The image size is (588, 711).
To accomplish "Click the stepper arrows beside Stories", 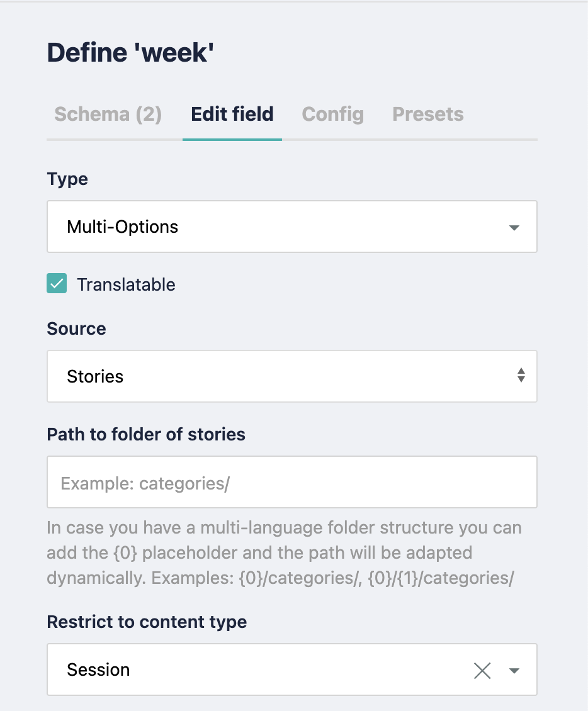I will coord(521,376).
